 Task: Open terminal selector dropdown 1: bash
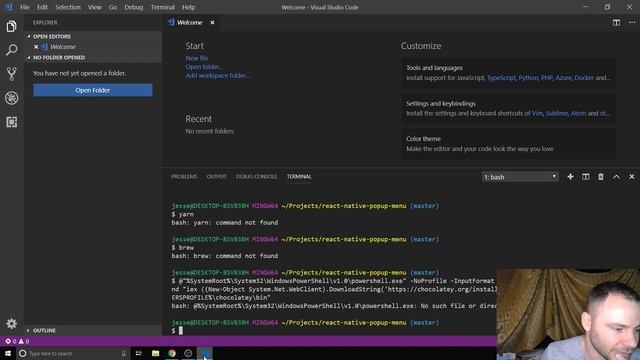click(x=520, y=177)
